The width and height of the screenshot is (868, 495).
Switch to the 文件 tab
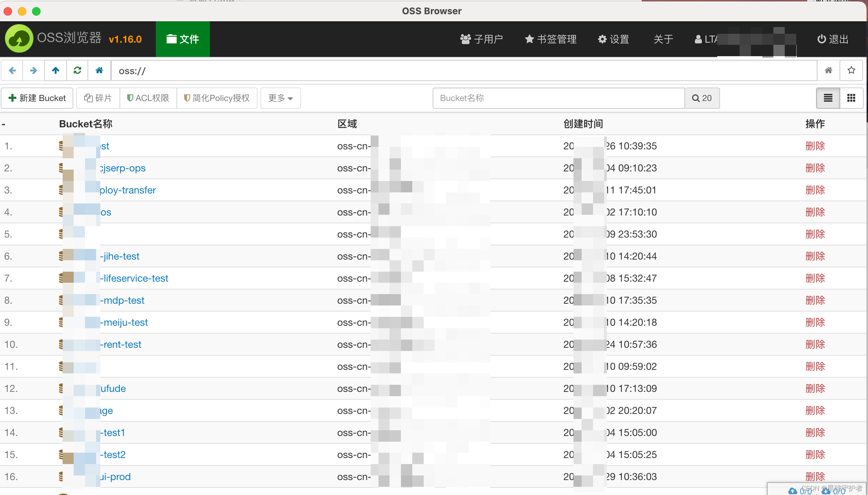click(x=182, y=39)
